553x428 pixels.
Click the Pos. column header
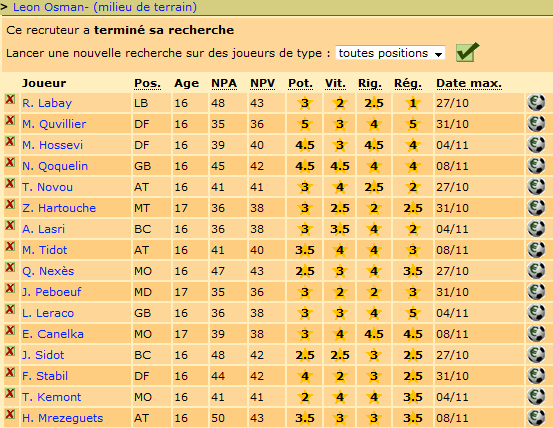point(147,84)
